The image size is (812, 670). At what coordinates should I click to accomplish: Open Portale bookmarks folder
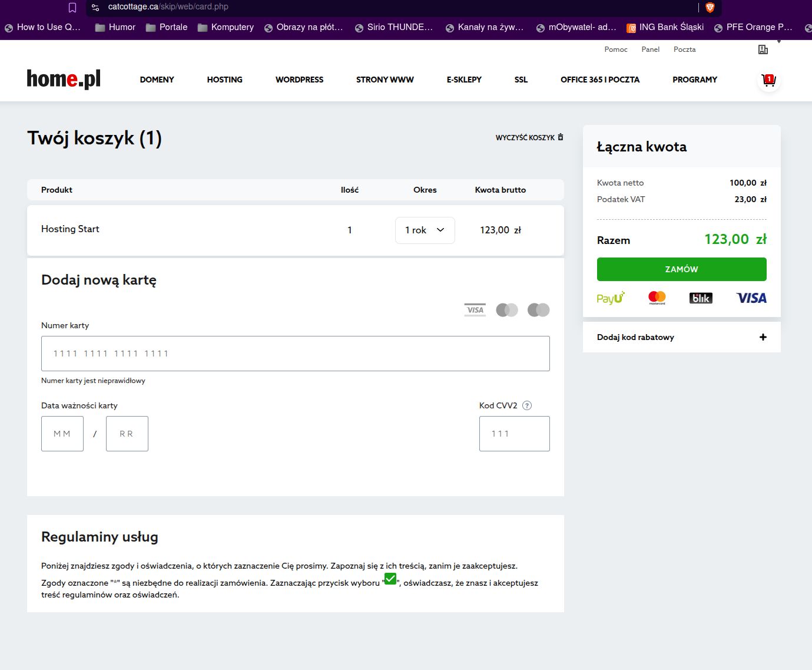[x=167, y=27]
